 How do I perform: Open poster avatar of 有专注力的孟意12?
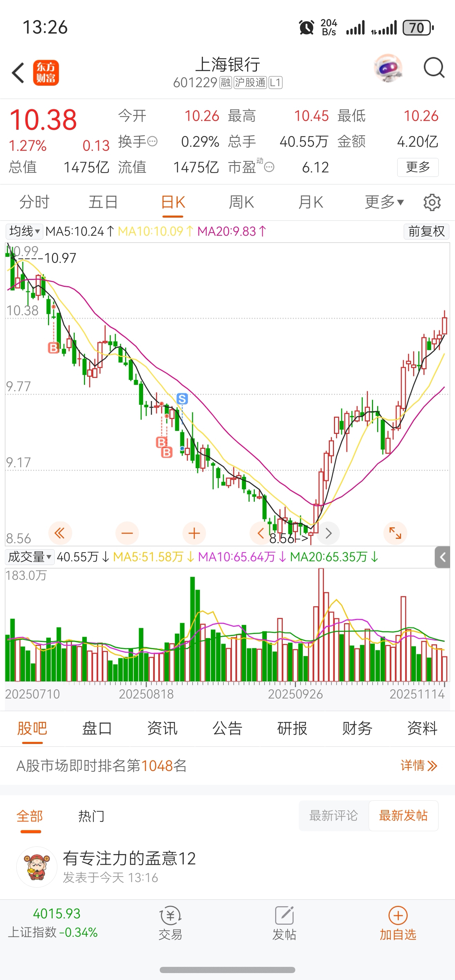[x=37, y=866]
